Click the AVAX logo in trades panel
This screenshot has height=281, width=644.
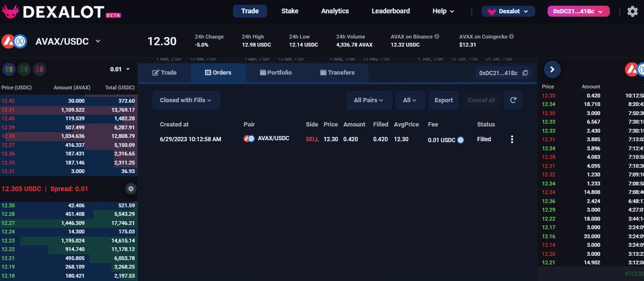(631, 69)
